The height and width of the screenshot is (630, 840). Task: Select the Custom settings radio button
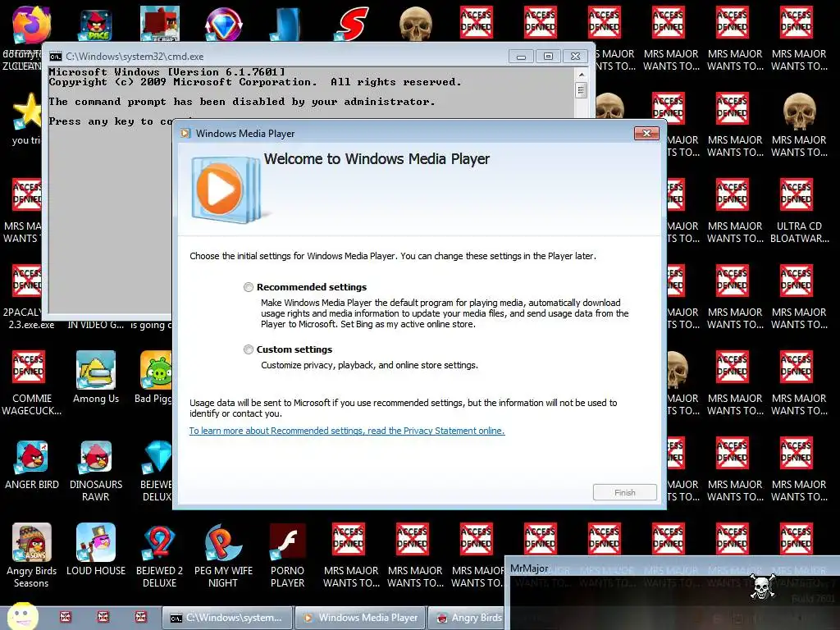[248, 349]
